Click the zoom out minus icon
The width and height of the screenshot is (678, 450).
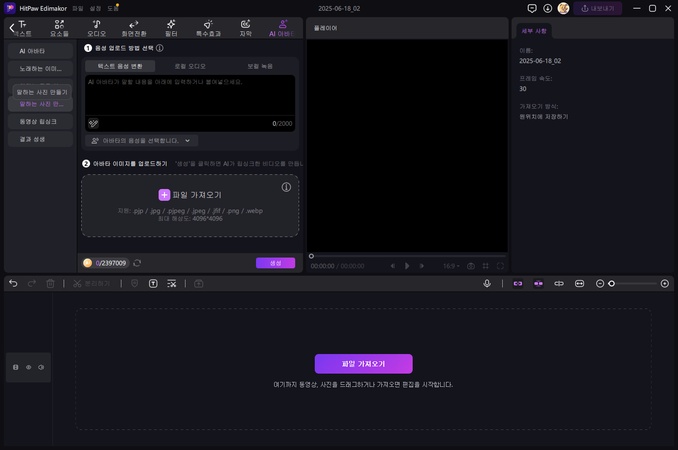[x=600, y=284]
